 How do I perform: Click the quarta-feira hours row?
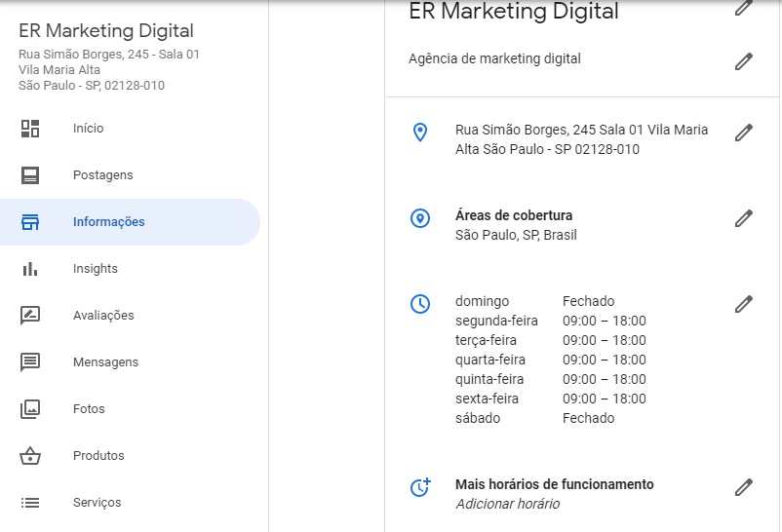[x=551, y=360]
